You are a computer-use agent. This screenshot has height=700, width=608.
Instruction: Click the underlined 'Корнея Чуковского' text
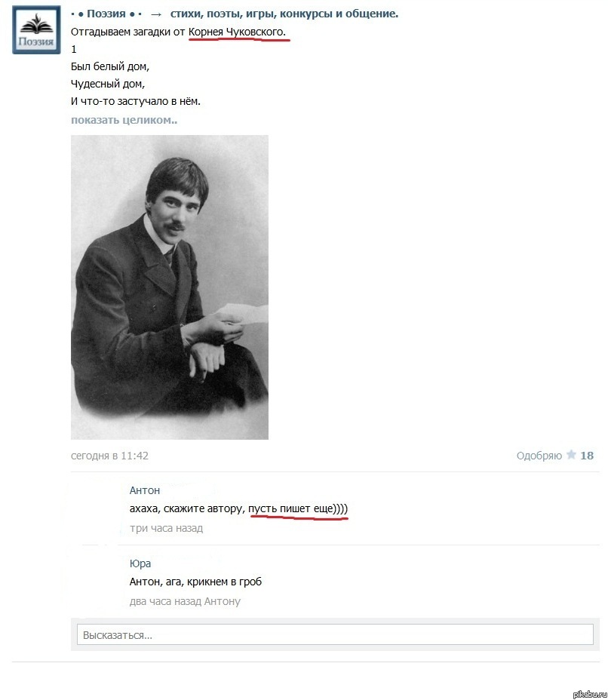click(x=237, y=32)
